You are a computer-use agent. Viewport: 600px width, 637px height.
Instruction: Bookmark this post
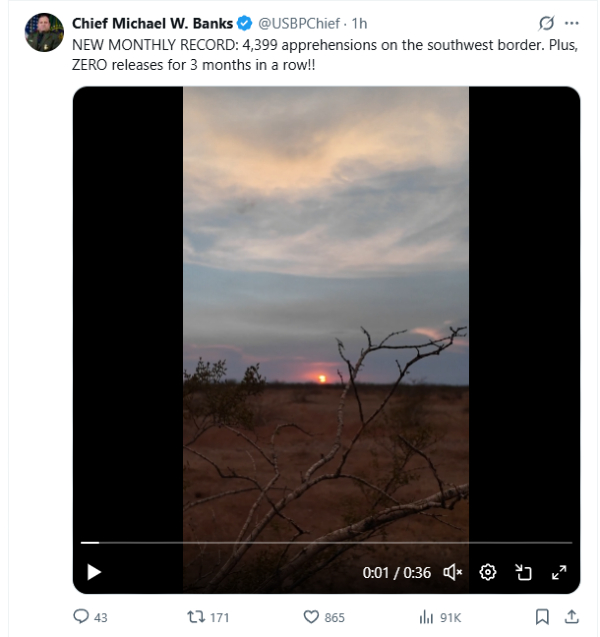point(541,617)
